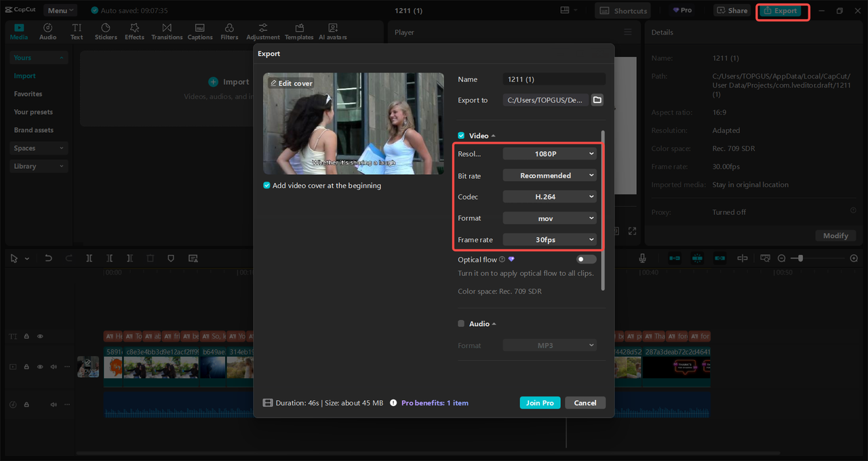Click the mute speaker icon on video track
Screen dimensions: 868x461
(x=54, y=367)
